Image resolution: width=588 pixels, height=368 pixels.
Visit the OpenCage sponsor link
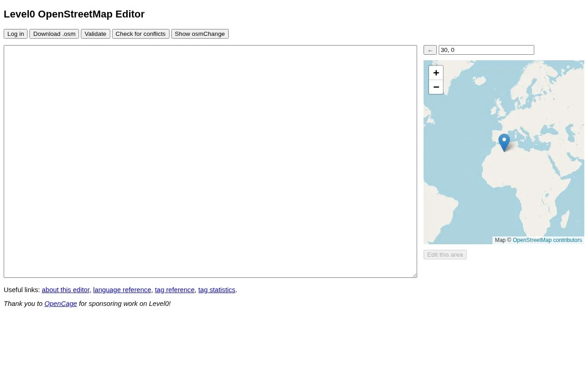[61, 304]
